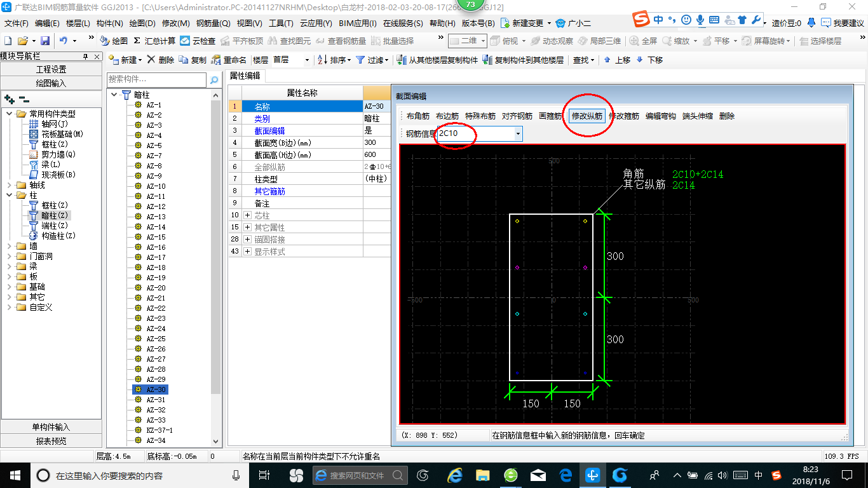This screenshot has width=868, height=488.
Task: Click 布边筋 button
Action: (447, 116)
